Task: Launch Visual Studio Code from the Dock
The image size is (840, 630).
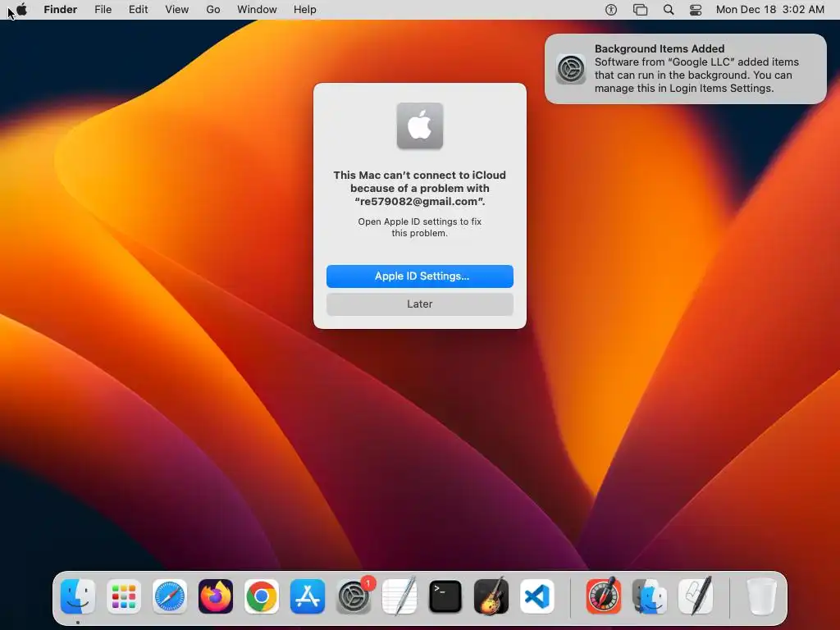Action: coord(537,596)
